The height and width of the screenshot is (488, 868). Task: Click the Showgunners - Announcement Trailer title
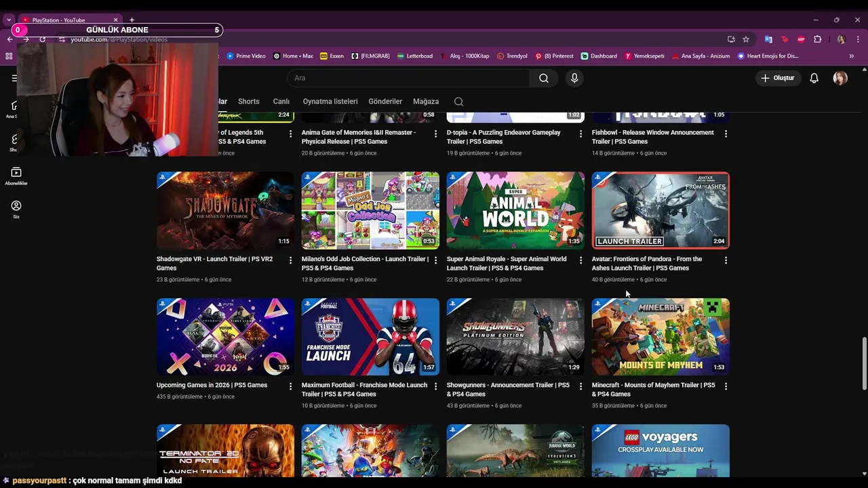(x=508, y=389)
